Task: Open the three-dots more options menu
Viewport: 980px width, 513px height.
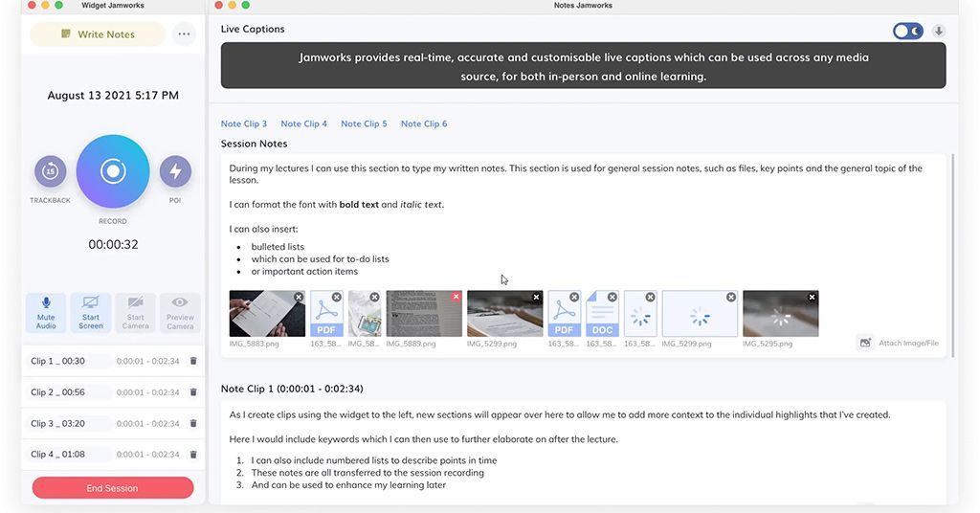Action: pos(184,34)
